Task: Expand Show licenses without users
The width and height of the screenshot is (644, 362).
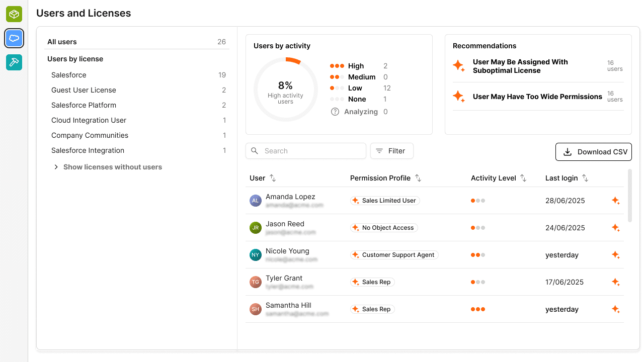Action: [x=108, y=167]
